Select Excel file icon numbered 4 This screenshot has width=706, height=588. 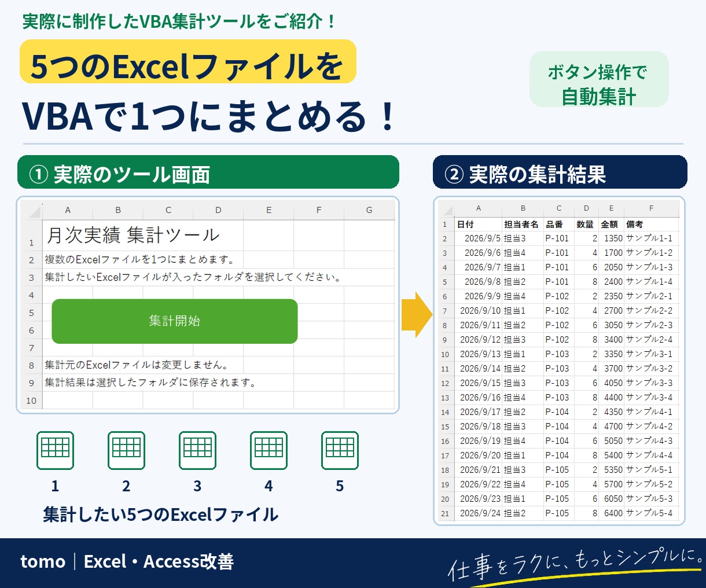tap(269, 450)
